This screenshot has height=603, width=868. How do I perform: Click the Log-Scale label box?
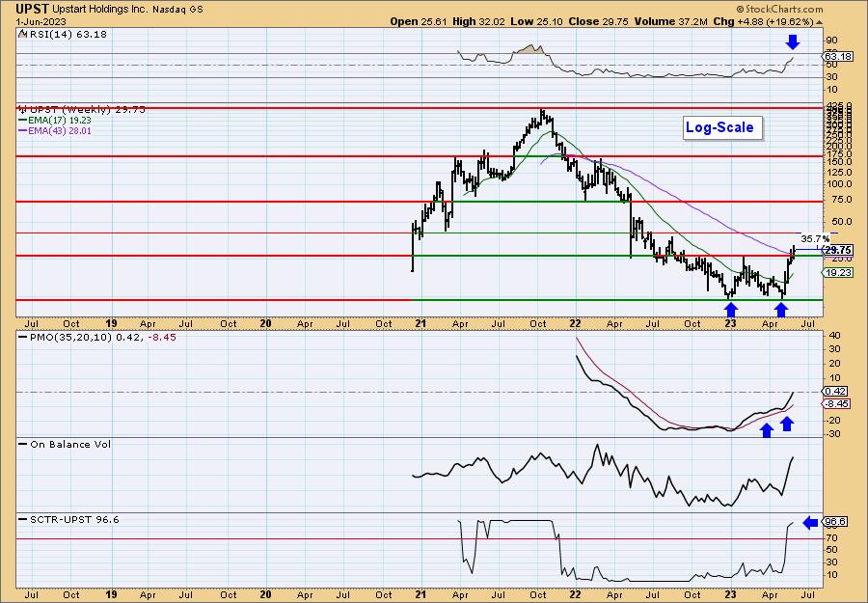(722, 128)
